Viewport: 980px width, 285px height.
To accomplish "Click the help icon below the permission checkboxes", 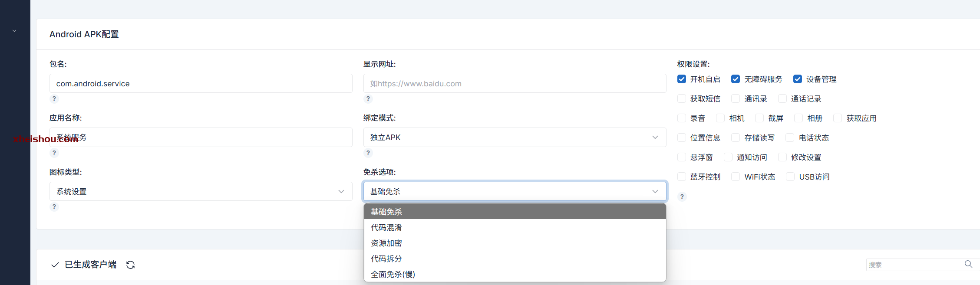I will click(x=682, y=197).
